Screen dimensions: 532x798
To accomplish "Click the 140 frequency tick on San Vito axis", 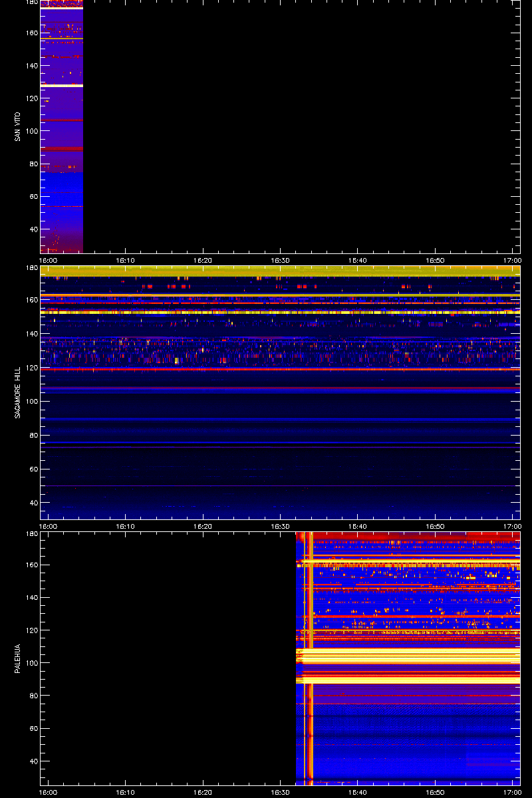I will tap(31, 65).
